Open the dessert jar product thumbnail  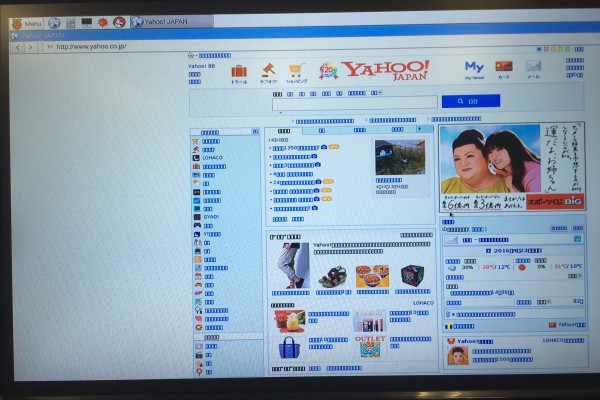click(x=290, y=321)
